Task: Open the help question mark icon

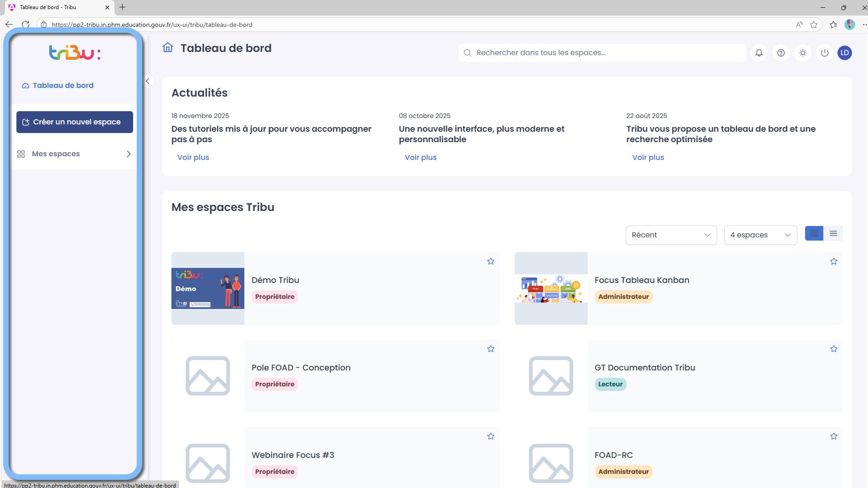Action: pyautogui.click(x=781, y=53)
